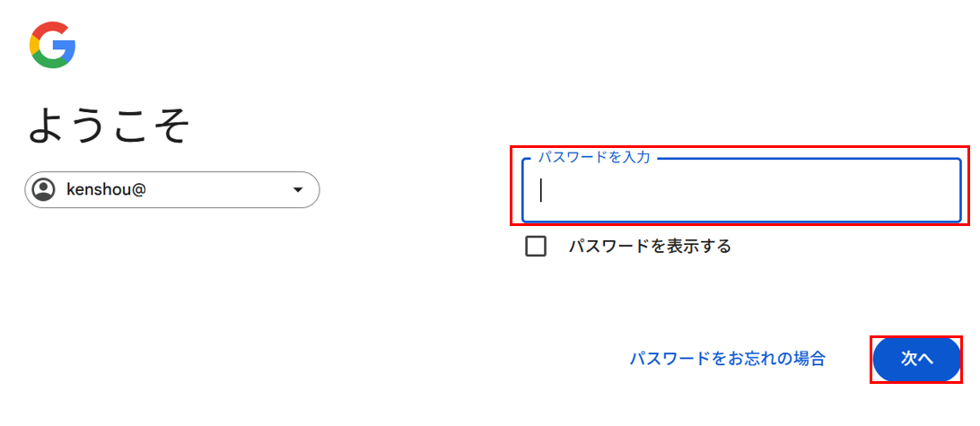Click the password field's right end
Viewport: 980px width, 426px height.
950,190
